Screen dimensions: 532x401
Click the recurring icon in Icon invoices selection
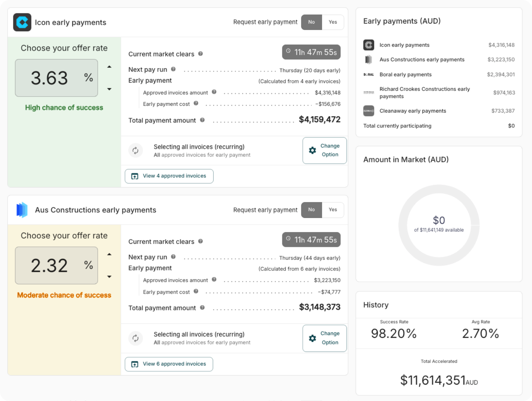[135, 151]
